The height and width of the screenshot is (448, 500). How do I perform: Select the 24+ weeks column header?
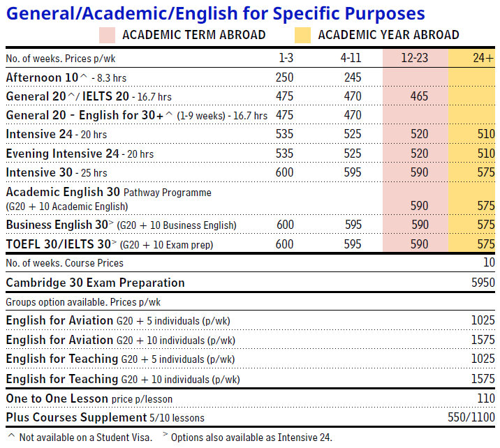[483, 59]
